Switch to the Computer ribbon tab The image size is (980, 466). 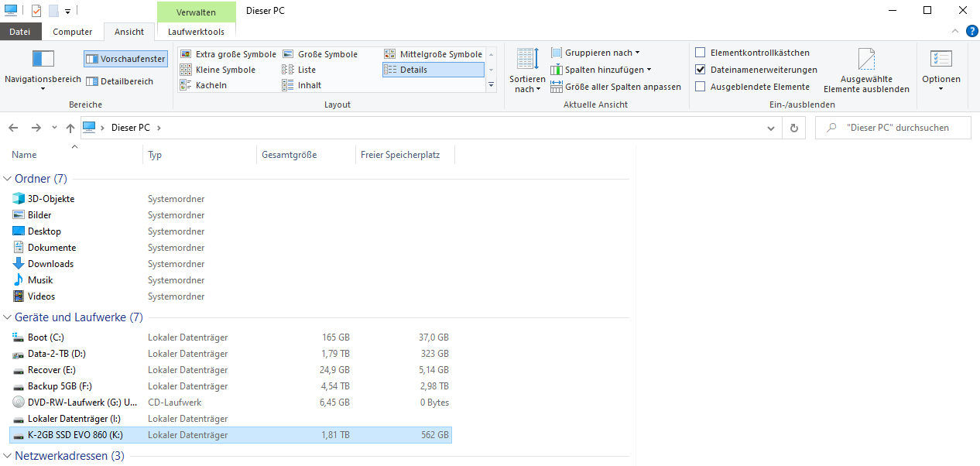click(73, 32)
